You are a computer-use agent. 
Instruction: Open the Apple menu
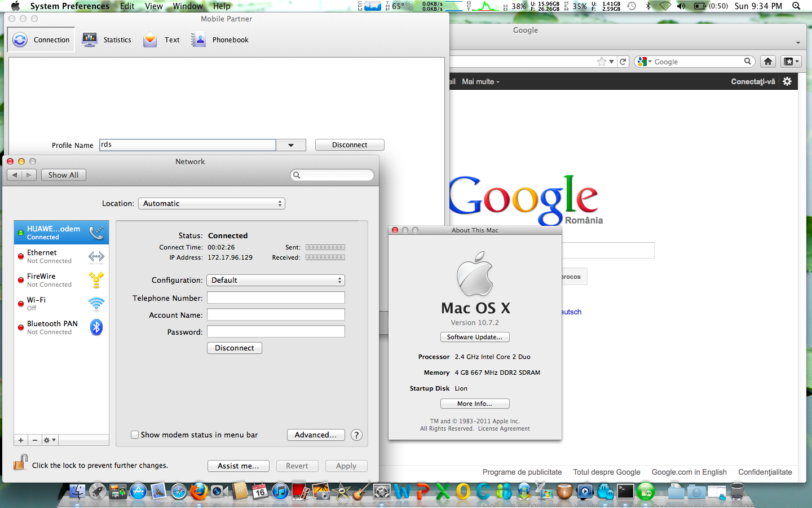pyautogui.click(x=15, y=6)
